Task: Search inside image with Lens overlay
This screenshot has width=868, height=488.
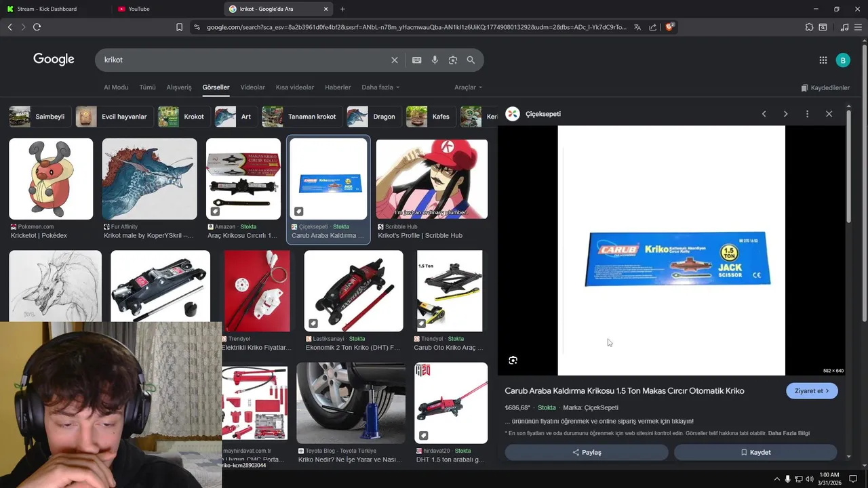Action: 513,361
